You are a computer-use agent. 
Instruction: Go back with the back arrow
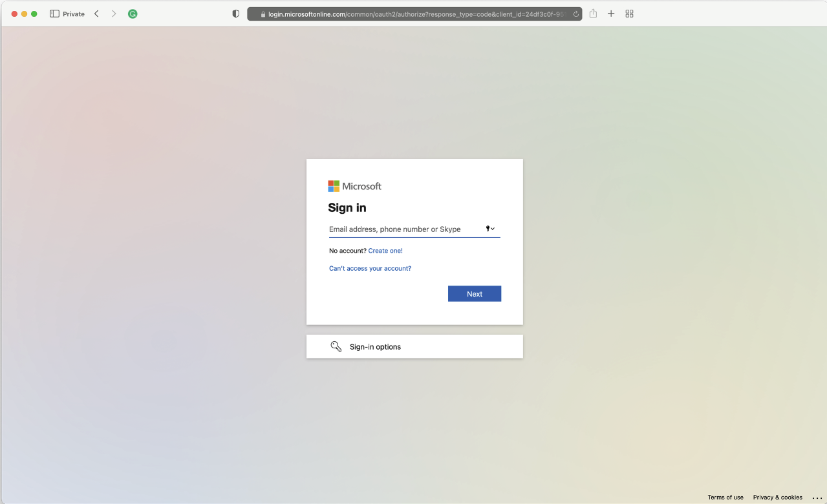(96, 14)
